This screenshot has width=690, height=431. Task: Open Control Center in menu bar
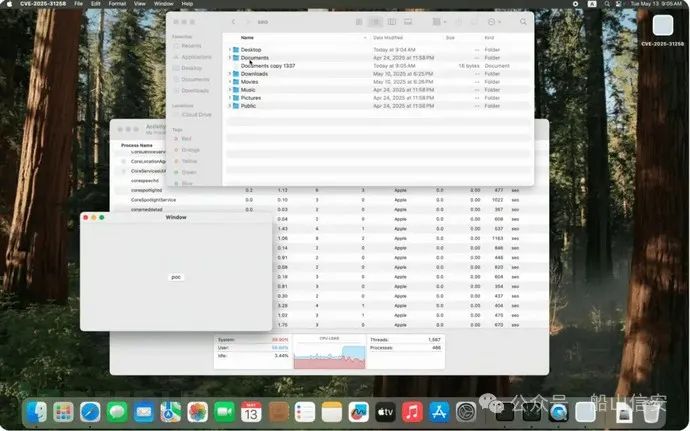coord(618,4)
